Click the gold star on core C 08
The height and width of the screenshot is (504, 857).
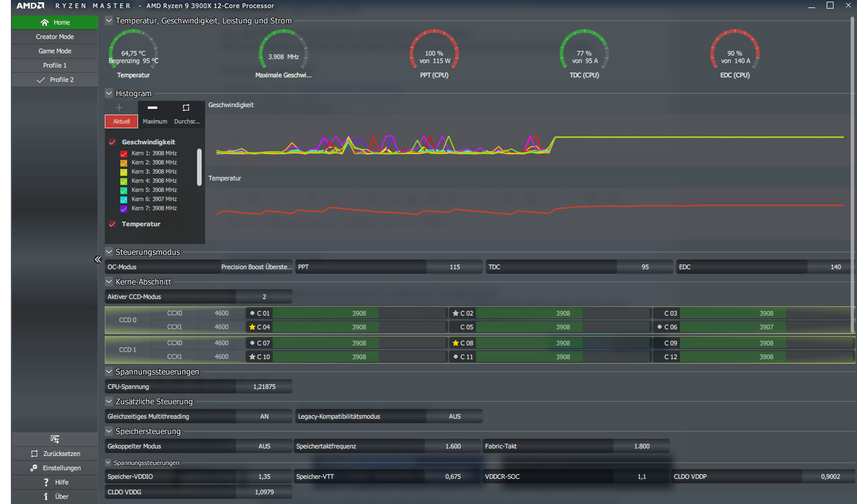click(455, 343)
